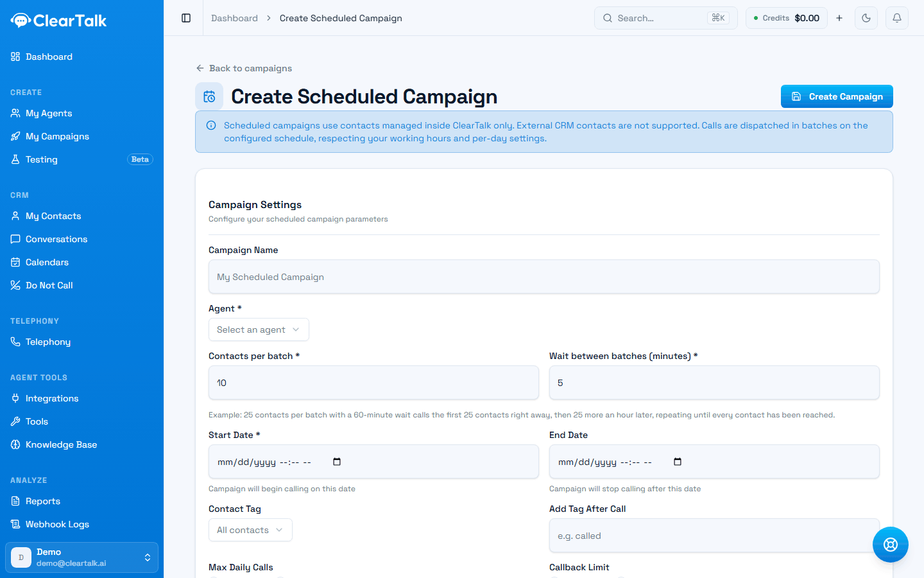Open Webhook Logs
The height and width of the screenshot is (578, 924).
(81, 524)
